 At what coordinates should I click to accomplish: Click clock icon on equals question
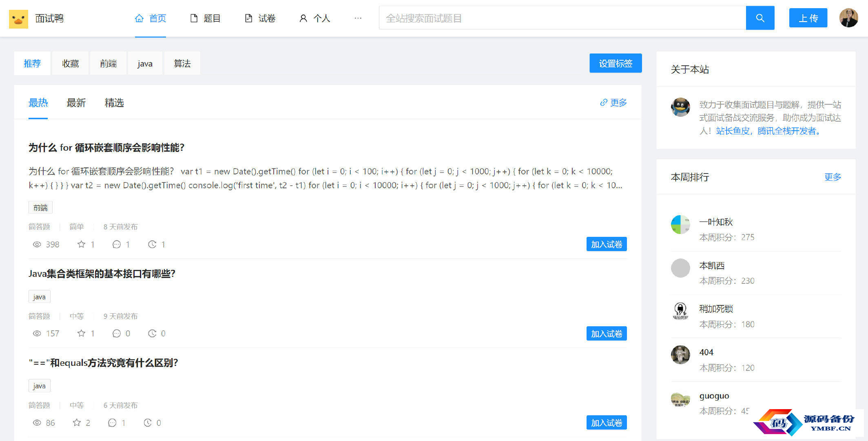(148, 423)
